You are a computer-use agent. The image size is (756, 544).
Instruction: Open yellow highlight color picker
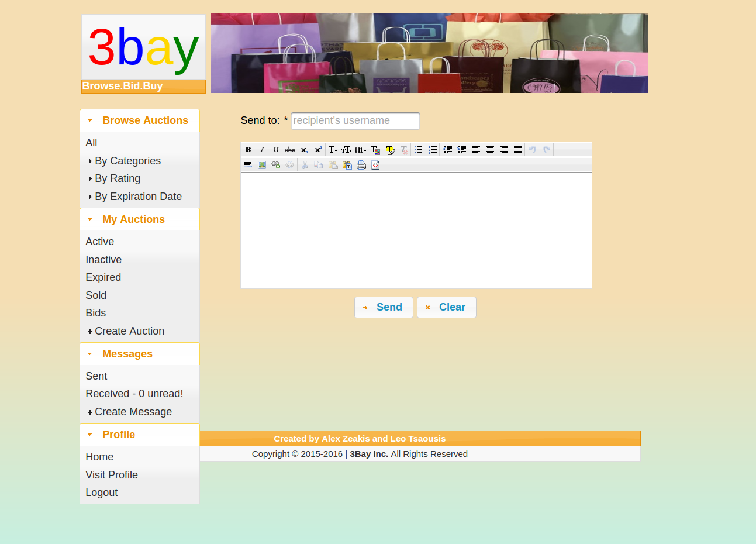[390, 150]
